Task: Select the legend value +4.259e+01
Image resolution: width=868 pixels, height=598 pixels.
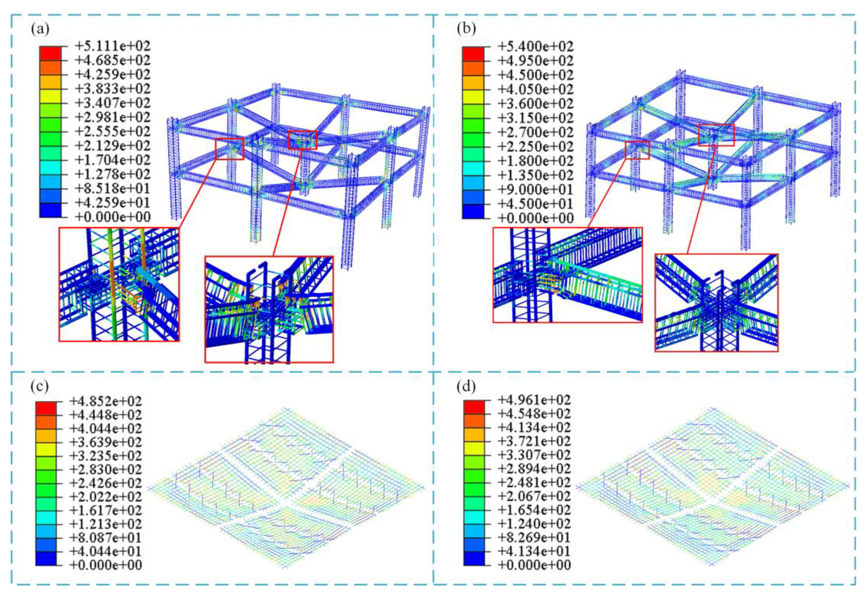Action: pyautogui.click(x=112, y=203)
